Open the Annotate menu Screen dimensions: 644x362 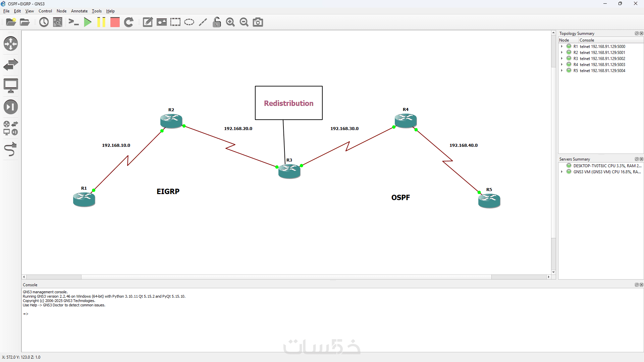[79, 11]
